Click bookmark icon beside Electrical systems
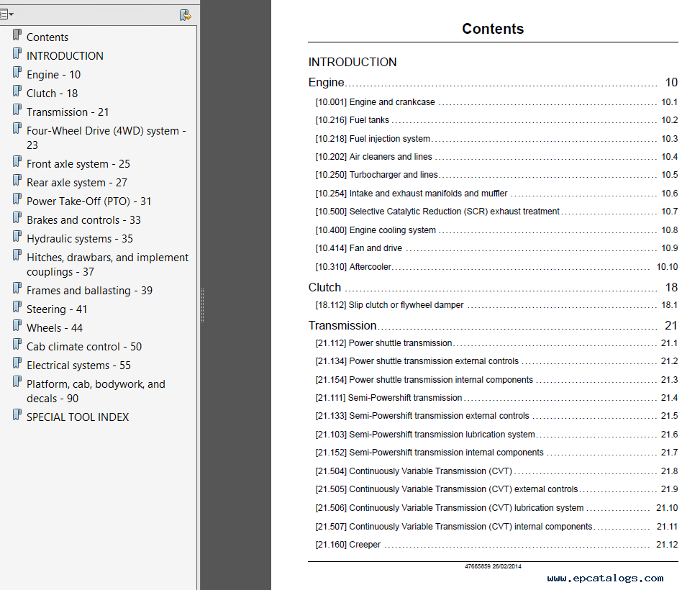Screen dimensions: 700x590 point(17,363)
